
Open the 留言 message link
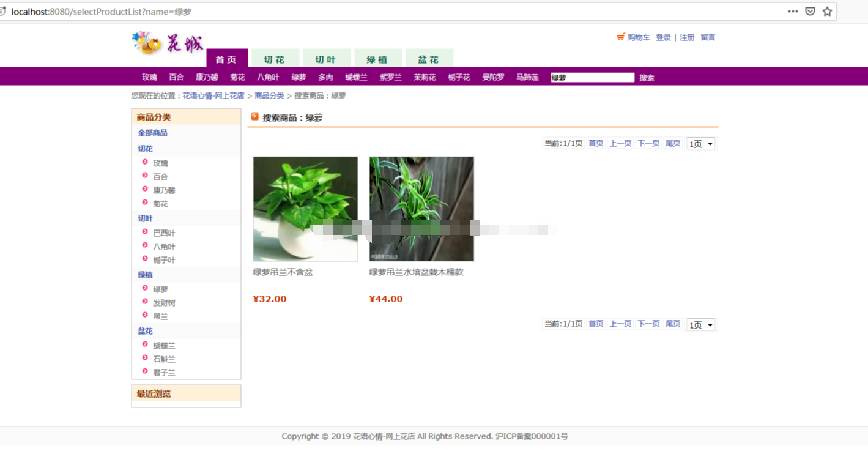point(708,37)
